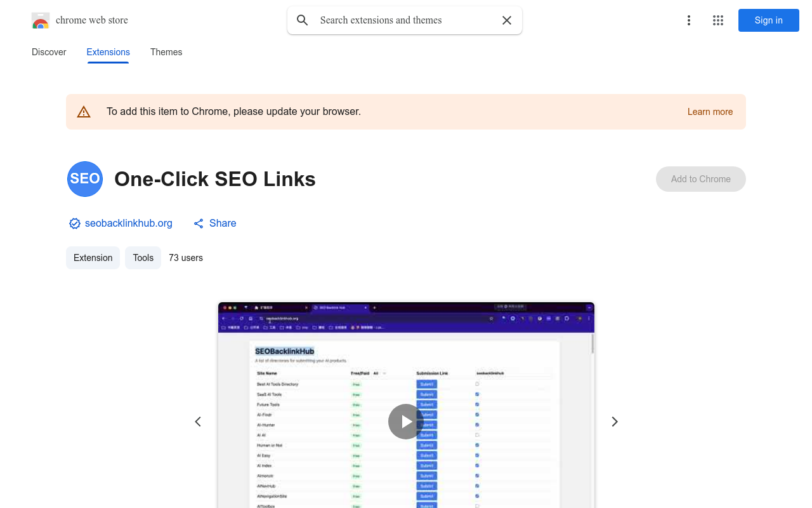Visit the seobacklinkhub.org publisher link
Viewport: 812px width, 508px height.
coord(129,224)
